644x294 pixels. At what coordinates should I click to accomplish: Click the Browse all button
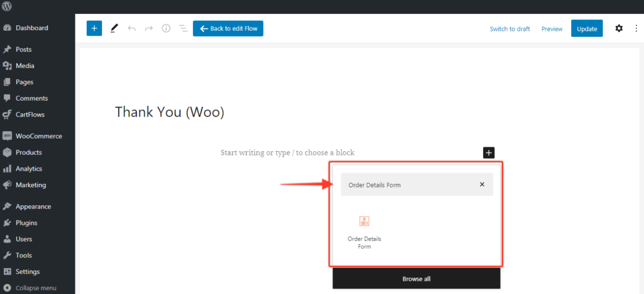click(416, 279)
